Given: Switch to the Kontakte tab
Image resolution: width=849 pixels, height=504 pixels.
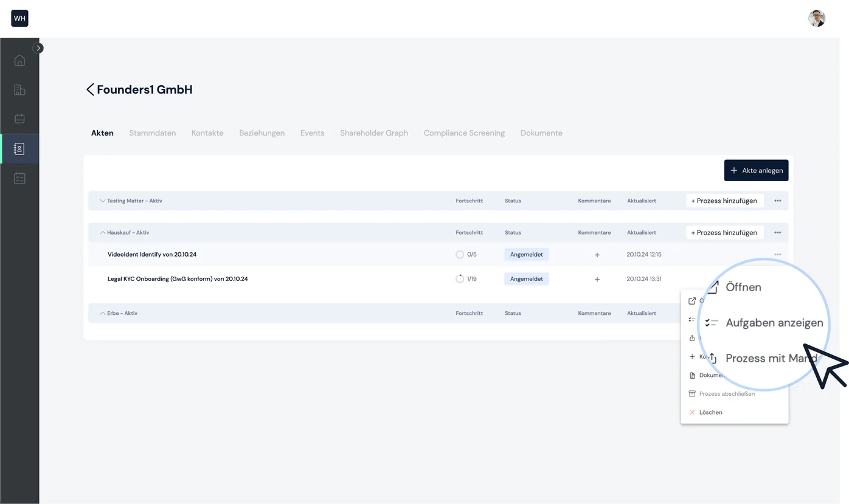Looking at the screenshot, I should (x=207, y=133).
